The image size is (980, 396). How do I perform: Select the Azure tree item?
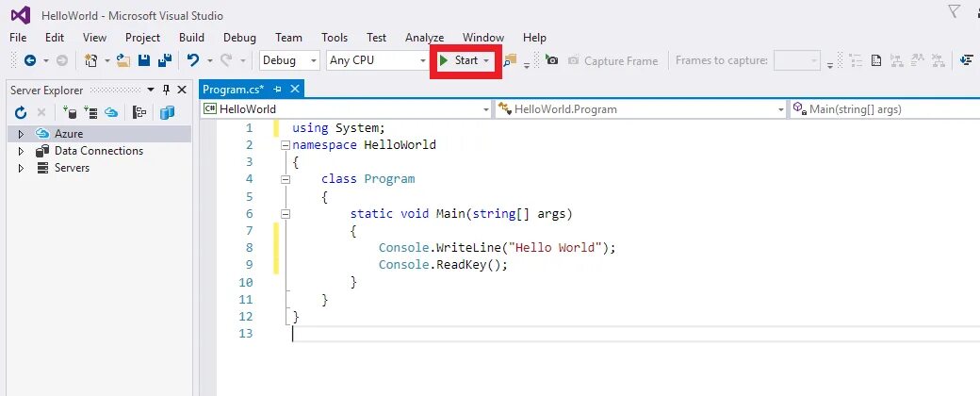[69, 134]
